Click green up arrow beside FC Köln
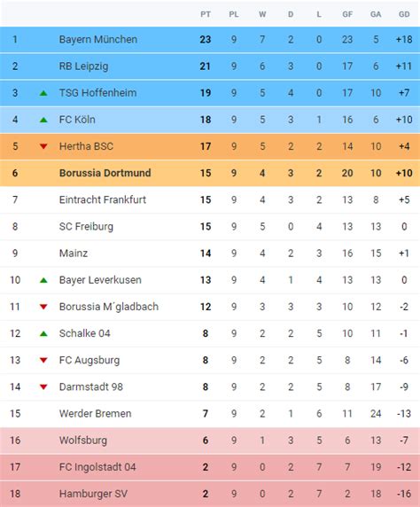420x507 pixels. click(x=43, y=120)
